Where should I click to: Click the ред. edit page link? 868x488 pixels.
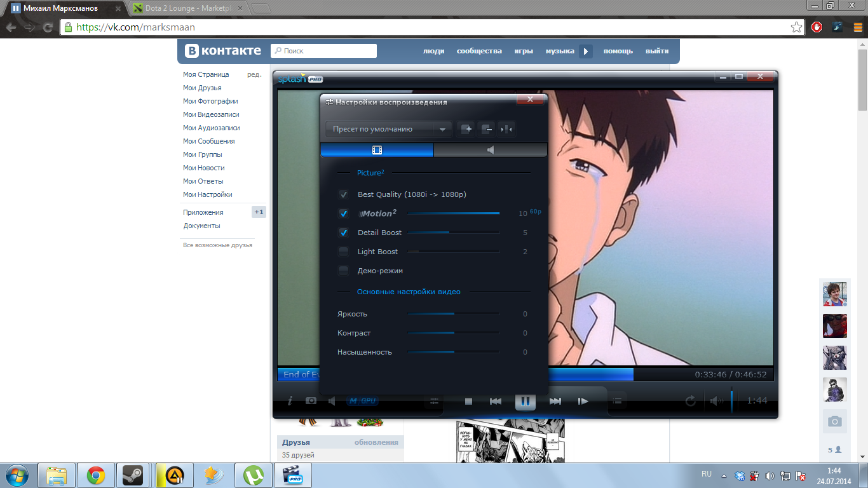pos(254,74)
